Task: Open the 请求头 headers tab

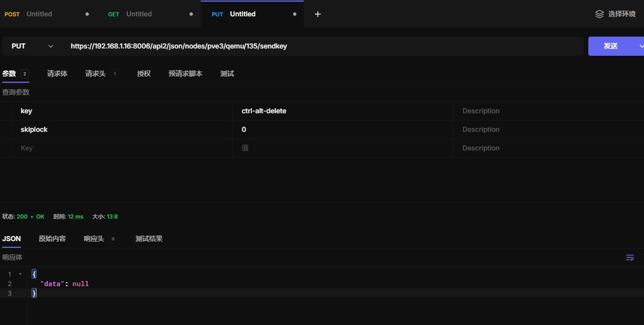Action: (96, 74)
